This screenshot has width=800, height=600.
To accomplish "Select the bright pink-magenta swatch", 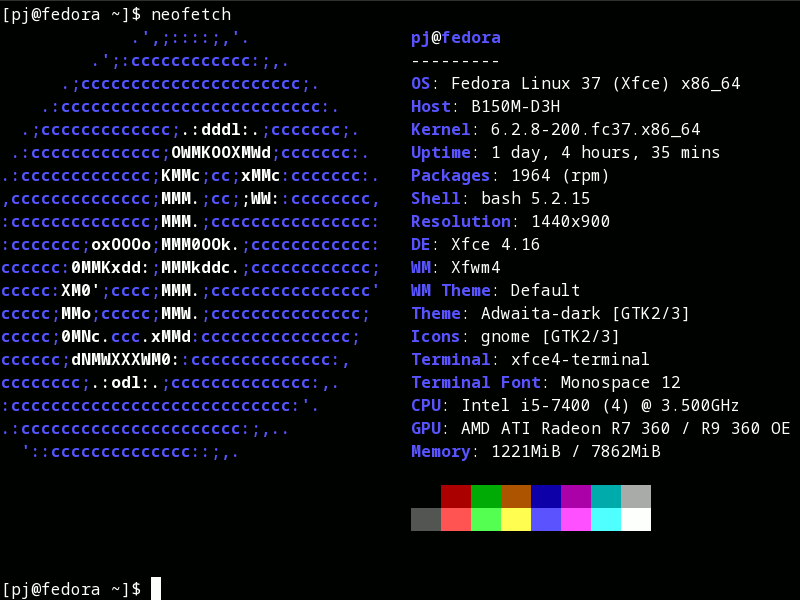I will coord(576,519).
